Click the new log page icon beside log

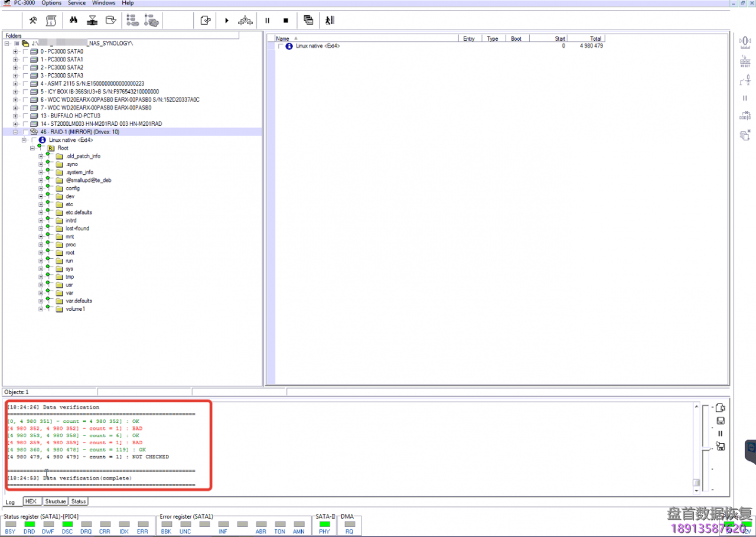coord(720,408)
